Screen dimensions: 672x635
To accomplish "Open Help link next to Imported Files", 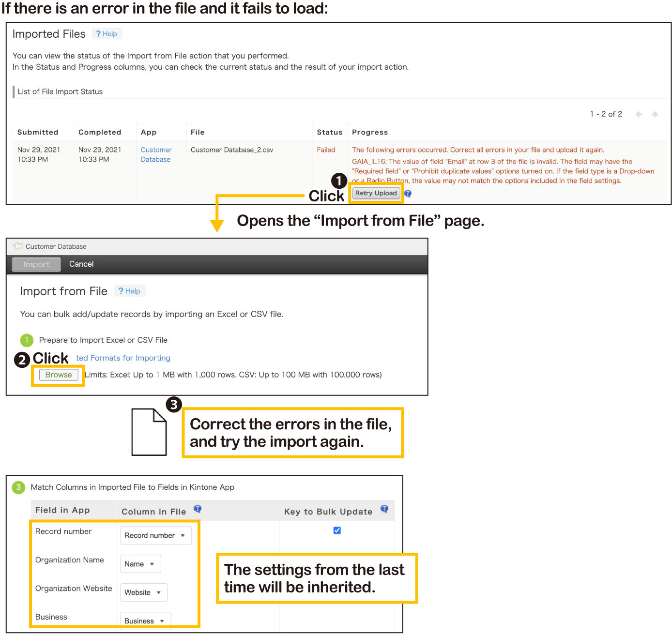I will tap(107, 34).
